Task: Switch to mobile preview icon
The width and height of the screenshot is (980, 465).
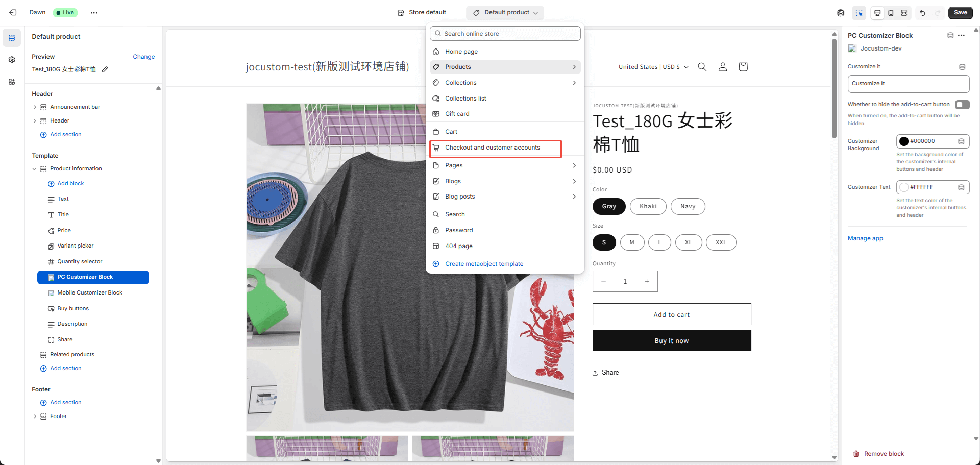Action: pos(891,13)
